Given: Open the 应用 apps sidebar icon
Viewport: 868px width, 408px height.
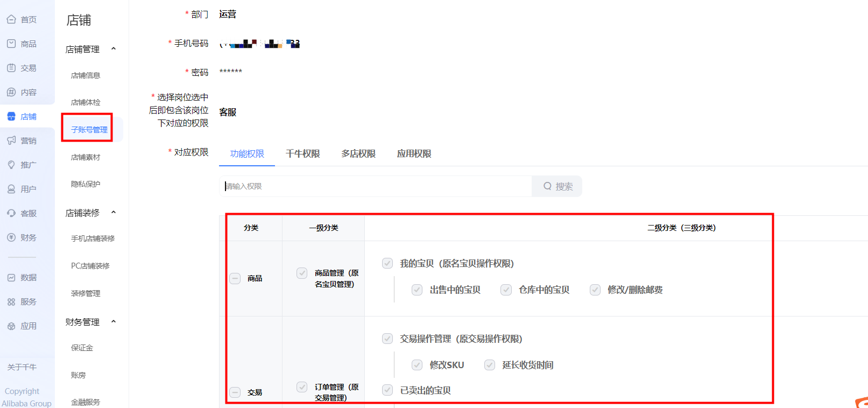Looking at the screenshot, I should [x=11, y=326].
